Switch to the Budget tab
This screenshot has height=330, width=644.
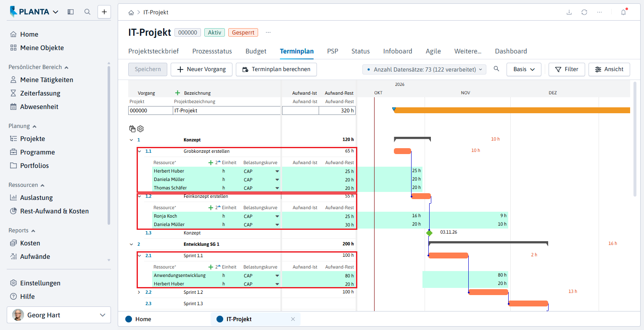pos(256,51)
